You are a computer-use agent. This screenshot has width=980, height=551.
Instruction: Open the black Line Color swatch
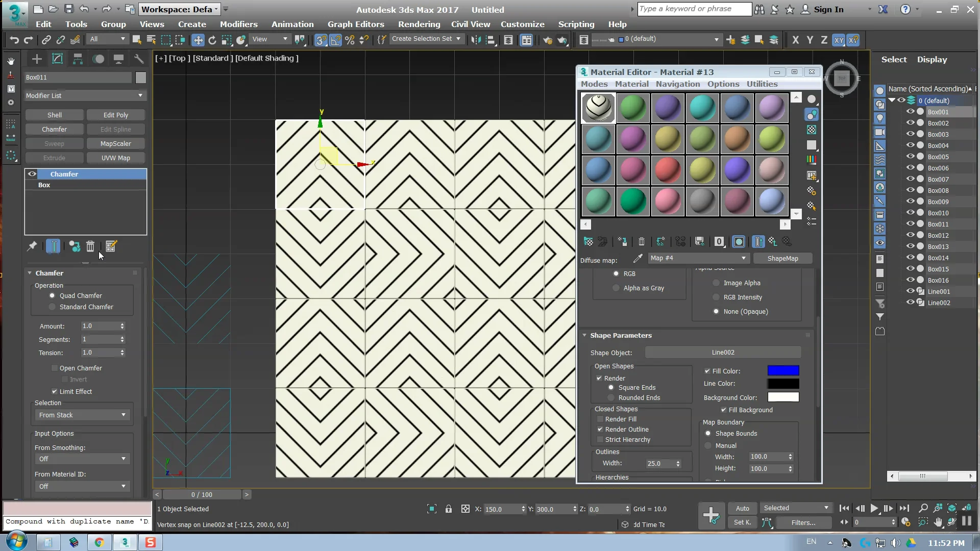[783, 383]
